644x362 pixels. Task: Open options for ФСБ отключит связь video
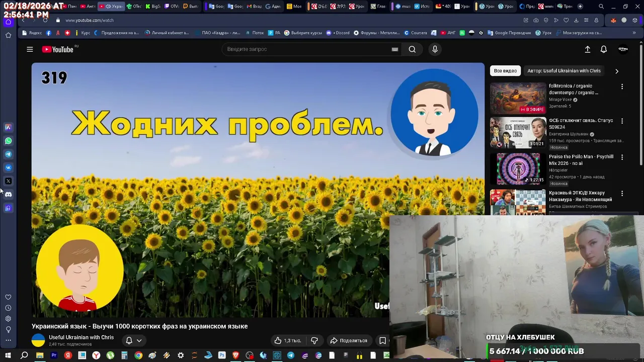pos(622,121)
